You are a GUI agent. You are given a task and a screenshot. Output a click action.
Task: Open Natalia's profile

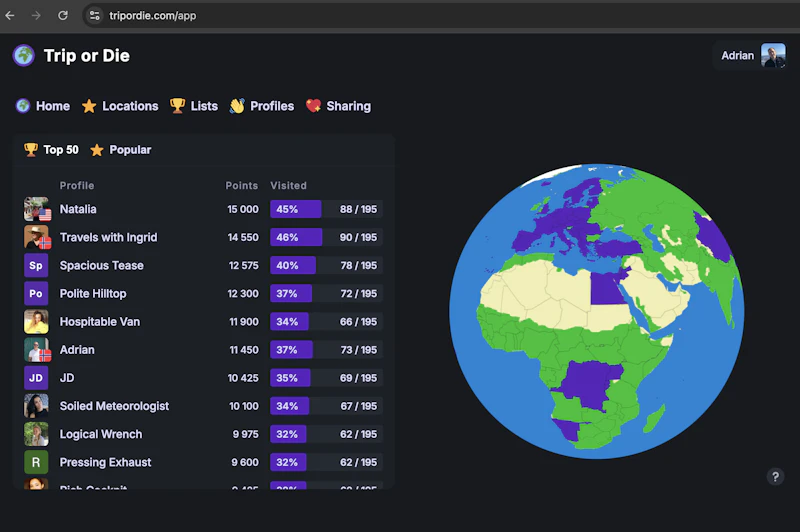pos(78,209)
